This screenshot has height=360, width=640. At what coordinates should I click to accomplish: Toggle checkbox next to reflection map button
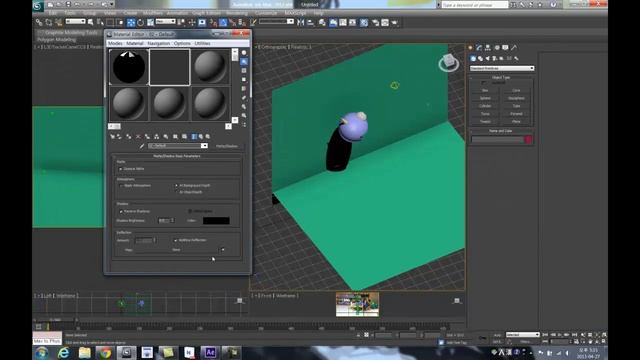222,250
